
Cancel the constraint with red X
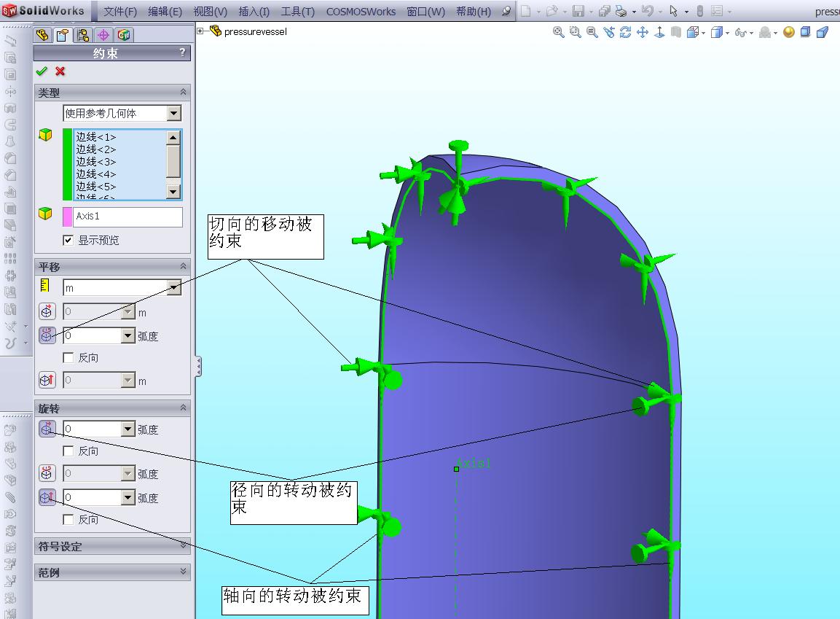[x=60, y=71]
